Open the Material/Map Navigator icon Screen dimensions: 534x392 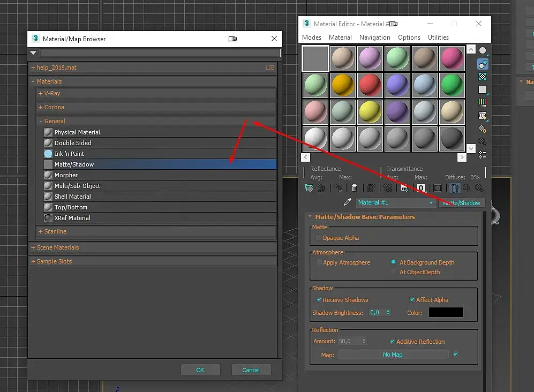pyautogui.click(x=483, y=155)
